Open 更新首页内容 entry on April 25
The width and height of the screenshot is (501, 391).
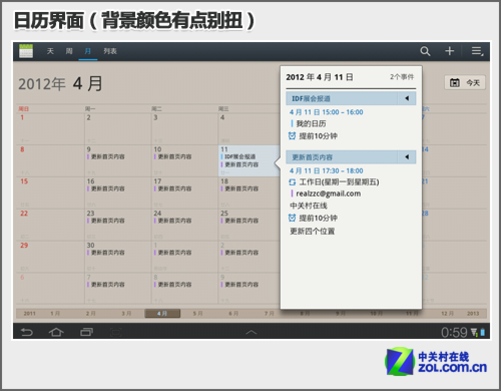240,221
